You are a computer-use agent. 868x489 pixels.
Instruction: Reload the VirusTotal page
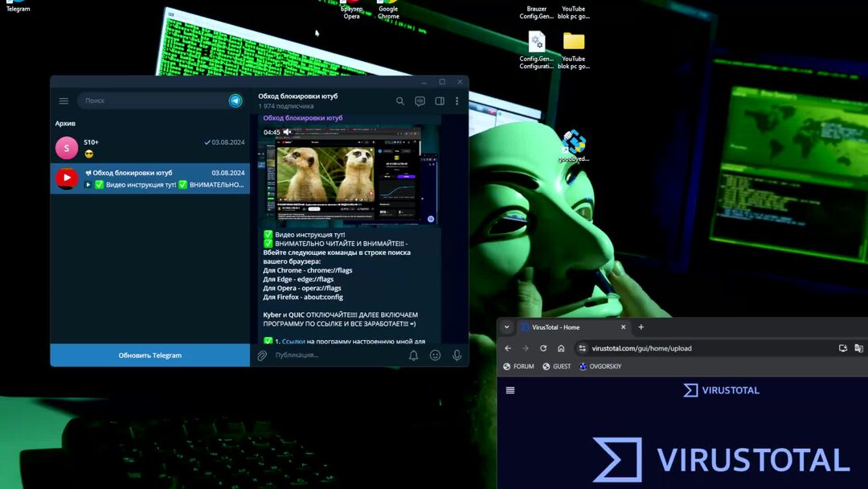(x=543, y=348)
